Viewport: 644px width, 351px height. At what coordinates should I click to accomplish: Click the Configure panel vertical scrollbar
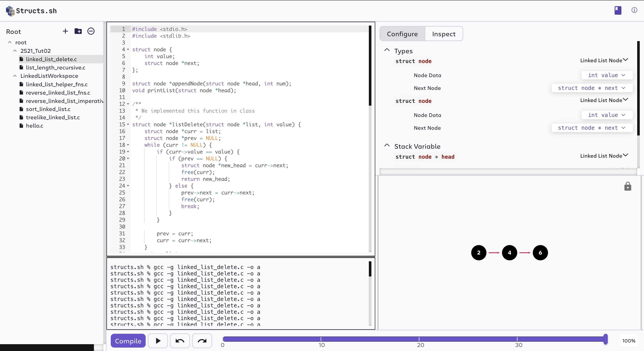pyautogui.click(x=638, y=88)
